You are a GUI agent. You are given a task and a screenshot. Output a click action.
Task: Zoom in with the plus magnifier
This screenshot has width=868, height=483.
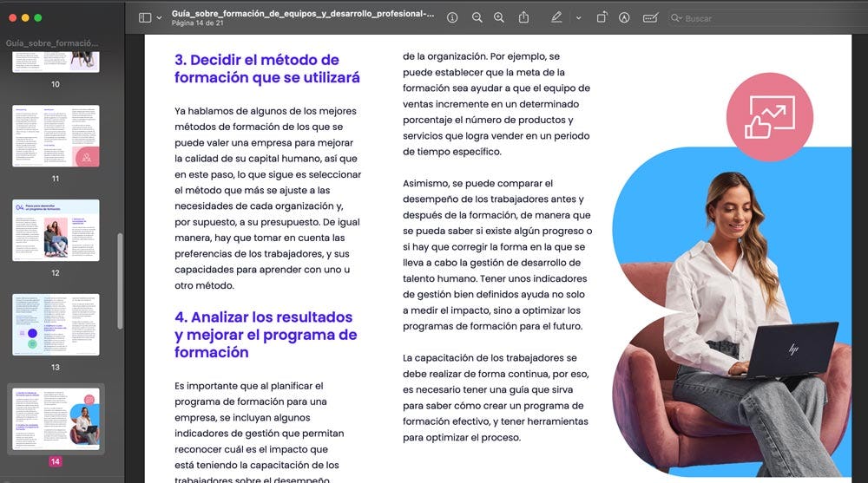[499, 17]
